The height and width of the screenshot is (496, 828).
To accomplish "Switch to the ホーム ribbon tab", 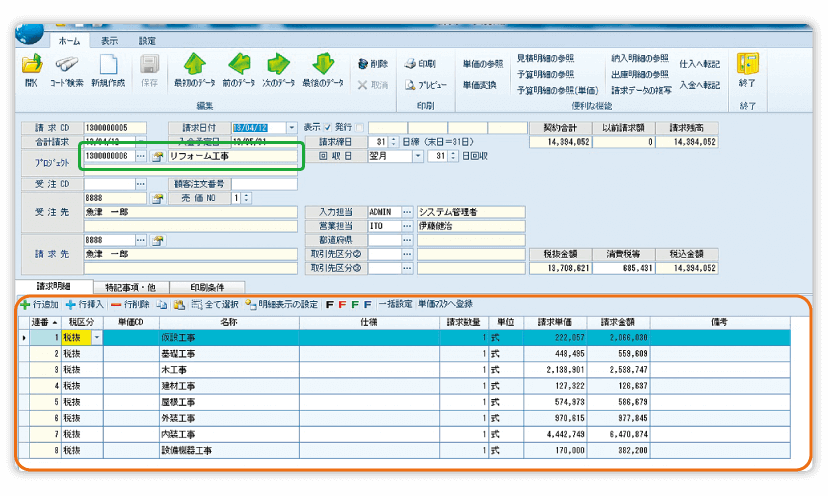I will (x=69, y=41).
